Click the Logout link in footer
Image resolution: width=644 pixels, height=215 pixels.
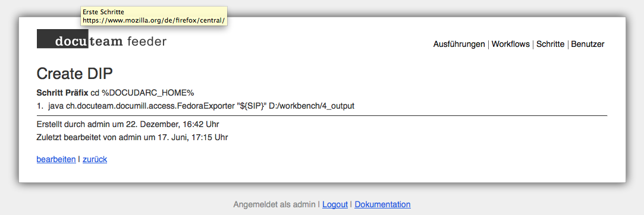coord(335,204)
